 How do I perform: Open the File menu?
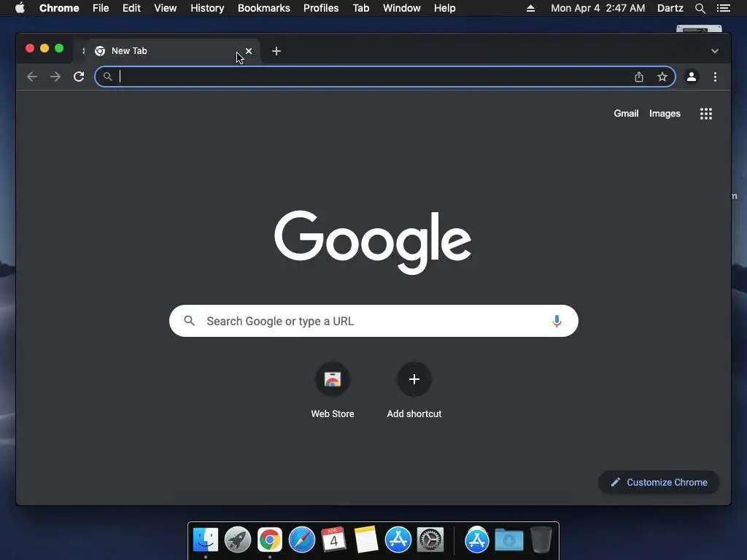point(101,8)
